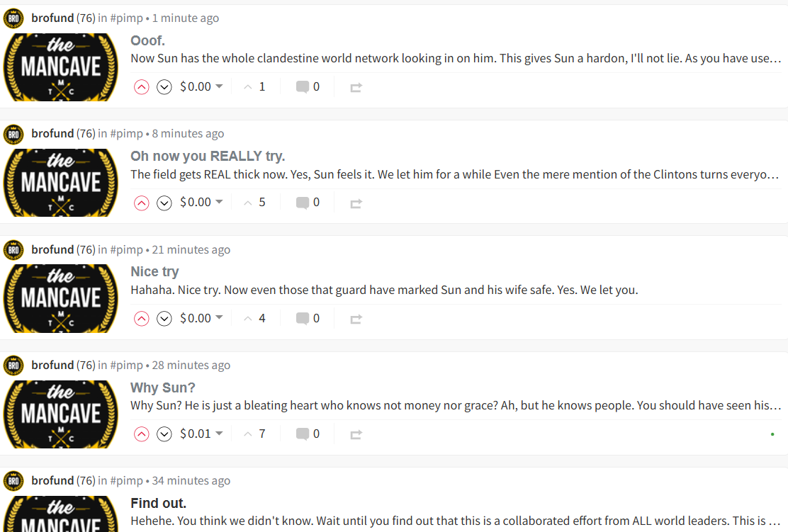Downvote the "Ooof." post

[164, 87]
